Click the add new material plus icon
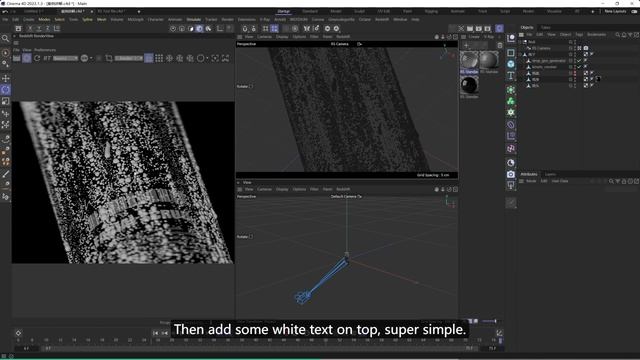640x360 pixels. pyautogui.click(x=466, y=45)
